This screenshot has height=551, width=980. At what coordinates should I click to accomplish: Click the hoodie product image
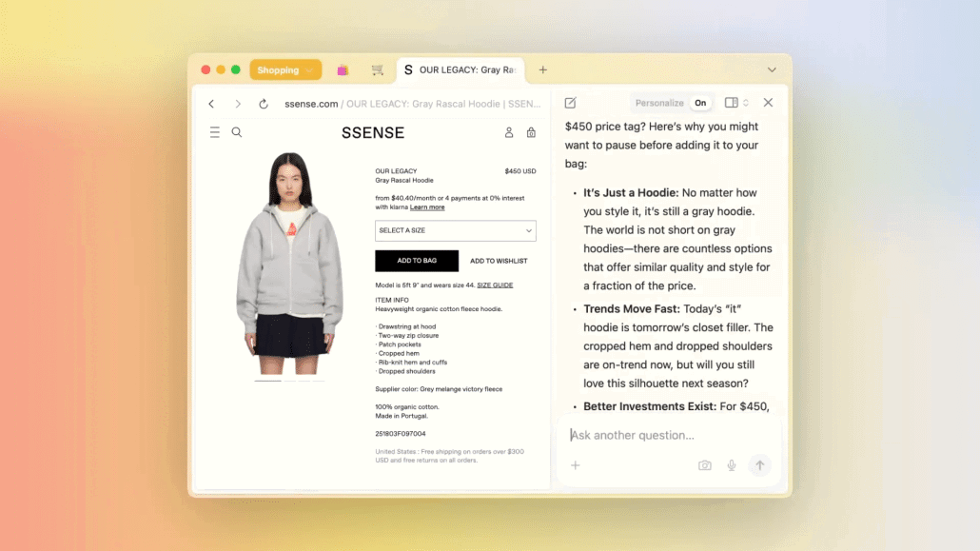(289, 263)
